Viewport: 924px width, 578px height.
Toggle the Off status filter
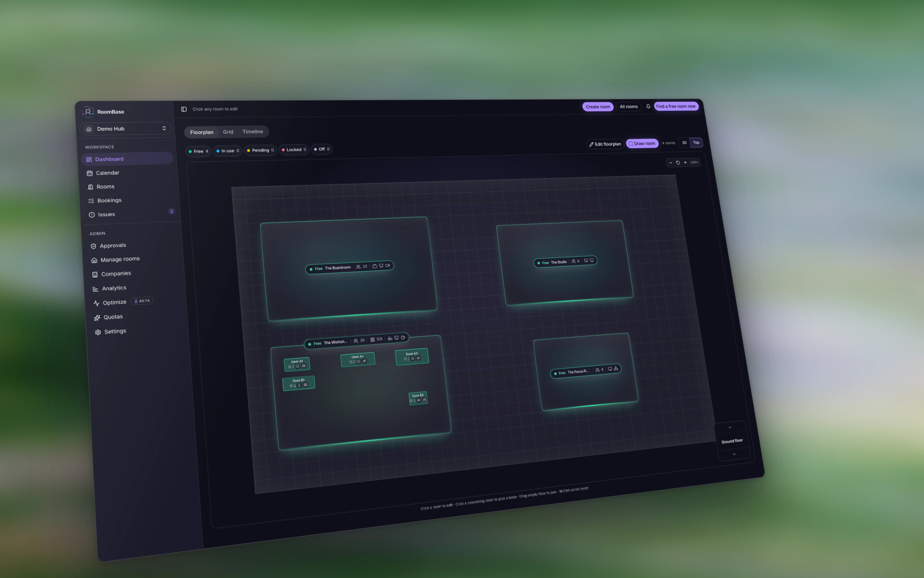coord(321,149)
